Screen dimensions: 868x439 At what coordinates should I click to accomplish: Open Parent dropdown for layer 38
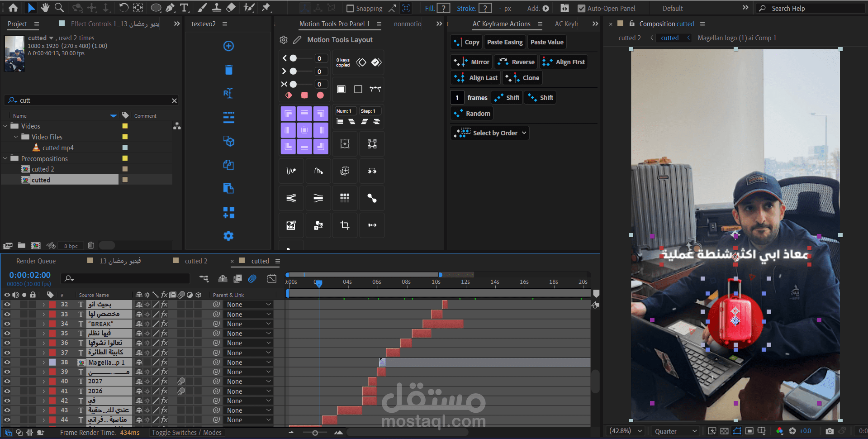249,362
